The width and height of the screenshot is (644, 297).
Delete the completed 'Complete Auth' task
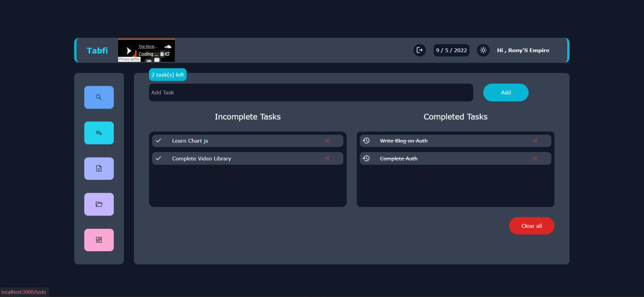point(535,158)
